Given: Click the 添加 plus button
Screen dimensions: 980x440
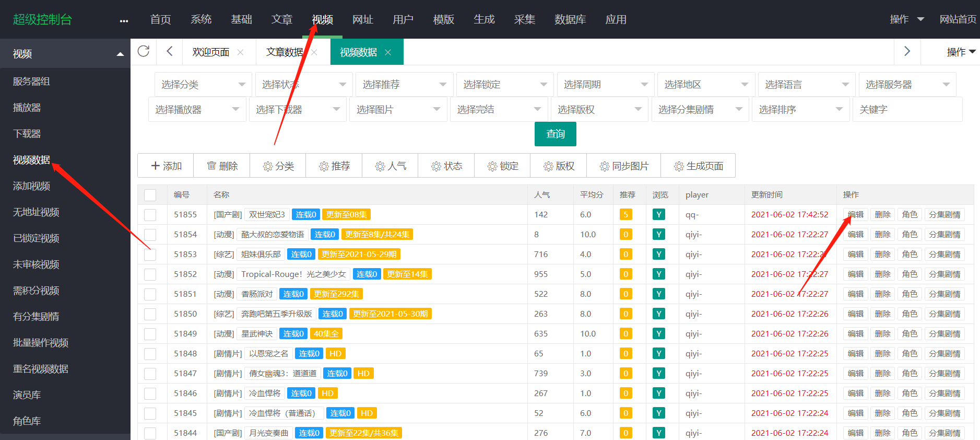Looking at the screenshot, I should (166, 166).
